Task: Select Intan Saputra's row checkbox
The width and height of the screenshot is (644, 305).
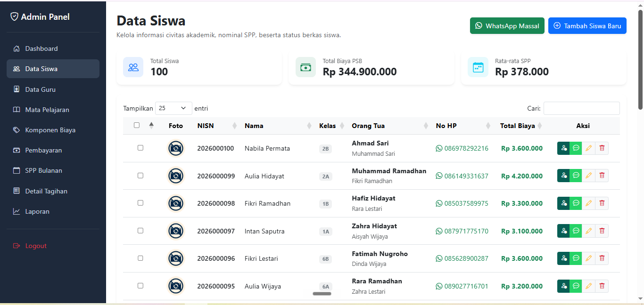Action: click(x=140, y=231)
